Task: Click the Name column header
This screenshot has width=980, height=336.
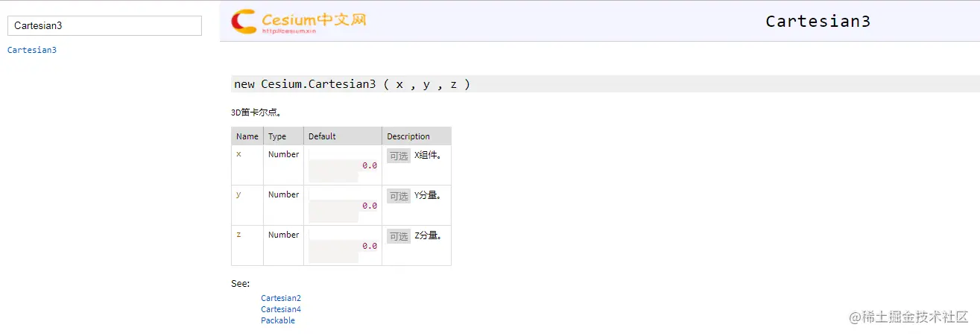Action: pyautogui.click(x=247, y=136)
